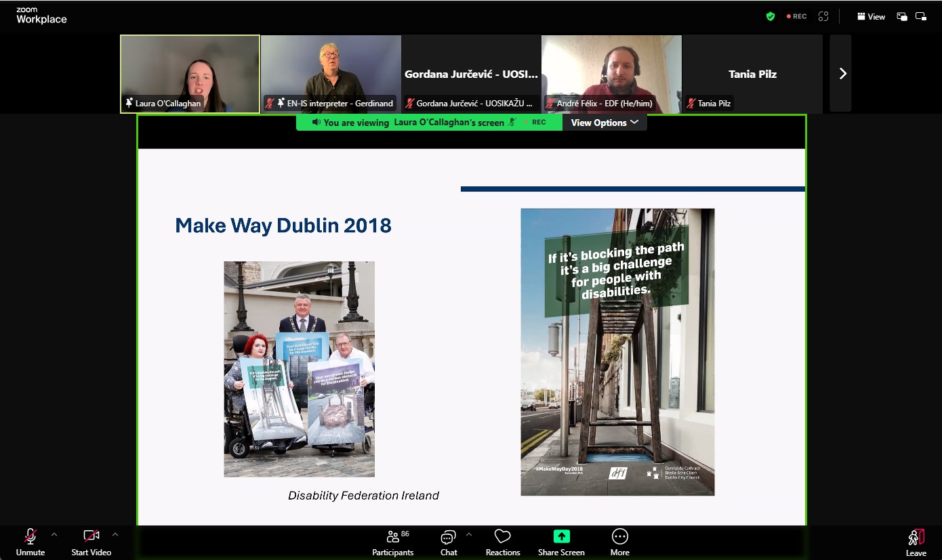Open the View Options dropdown
This screenshot has height=560, width=942.
pos(605,123)
